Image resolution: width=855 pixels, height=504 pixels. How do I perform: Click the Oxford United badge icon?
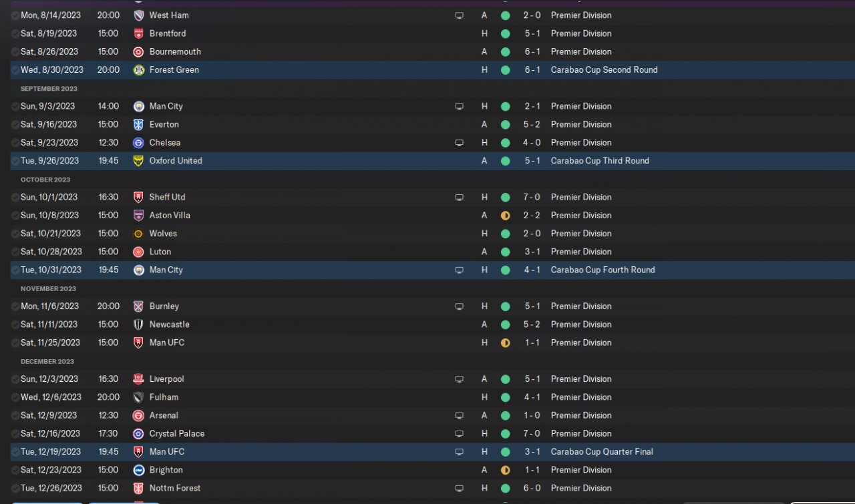click(x=138, y=161)
